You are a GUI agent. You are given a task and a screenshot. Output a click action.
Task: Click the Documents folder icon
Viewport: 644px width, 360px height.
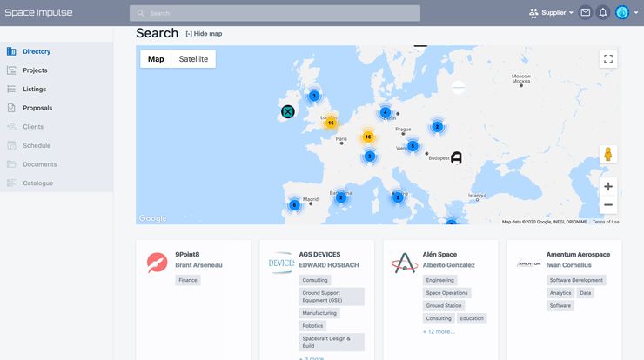tap(11, 164)
